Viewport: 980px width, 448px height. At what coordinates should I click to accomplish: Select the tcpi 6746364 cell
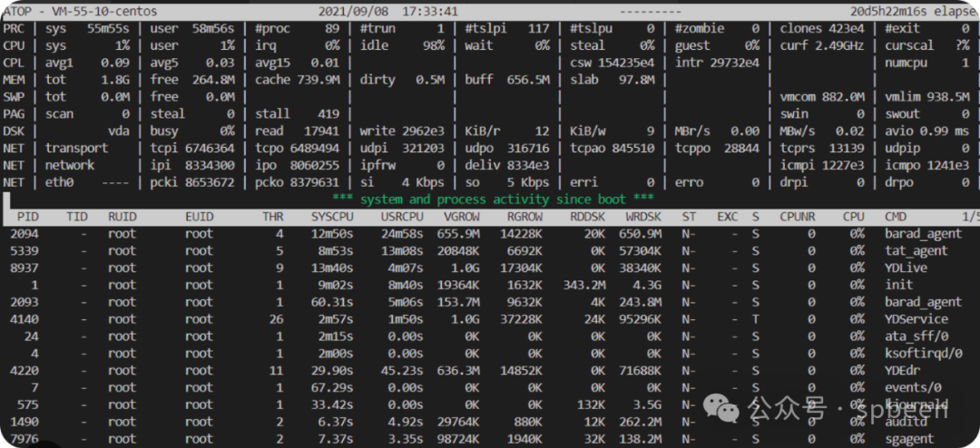click(x=192, y=149)
